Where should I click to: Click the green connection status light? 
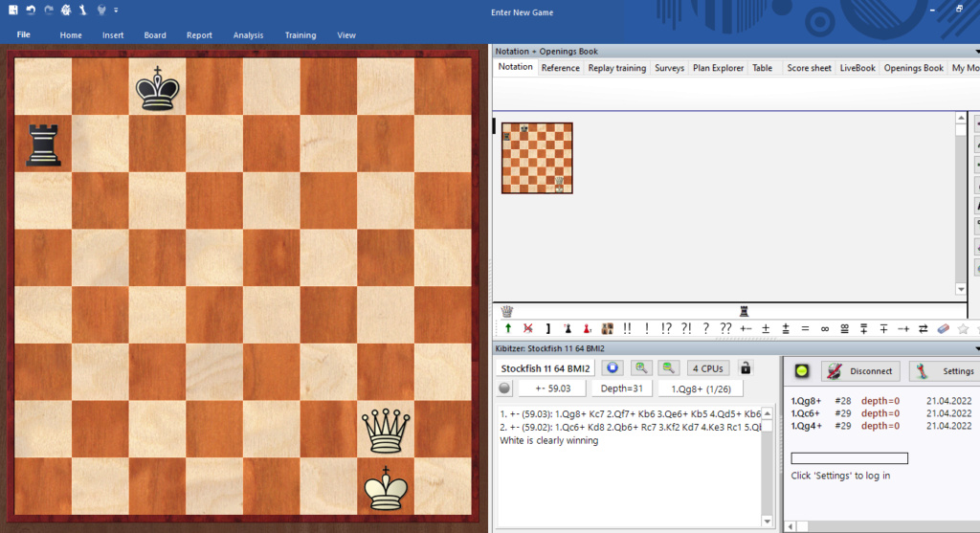pyautogui.click(x=801, y=371)
